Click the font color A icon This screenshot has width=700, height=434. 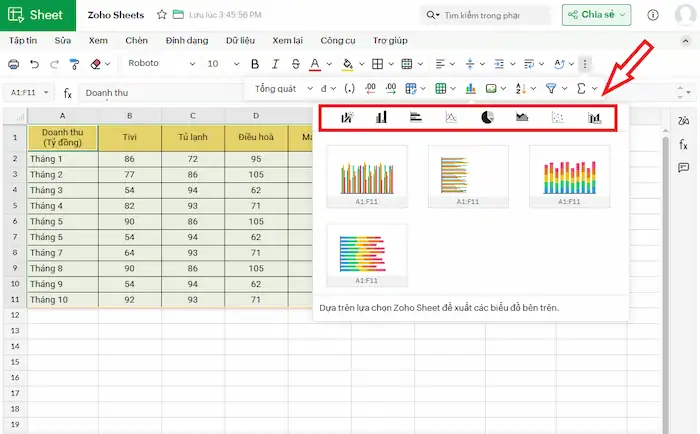point(315,64)
